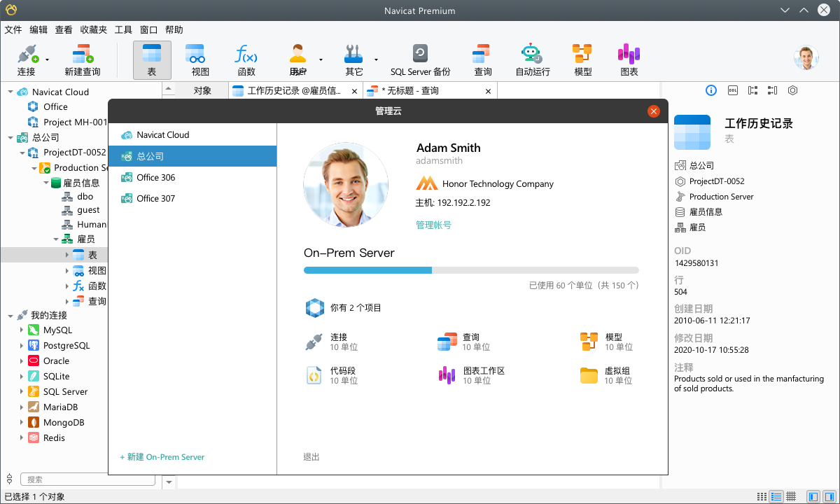Click the 图表工作区 icon in dialog
Viewport: 840px width, 504px height.
(x=447, y=375)
